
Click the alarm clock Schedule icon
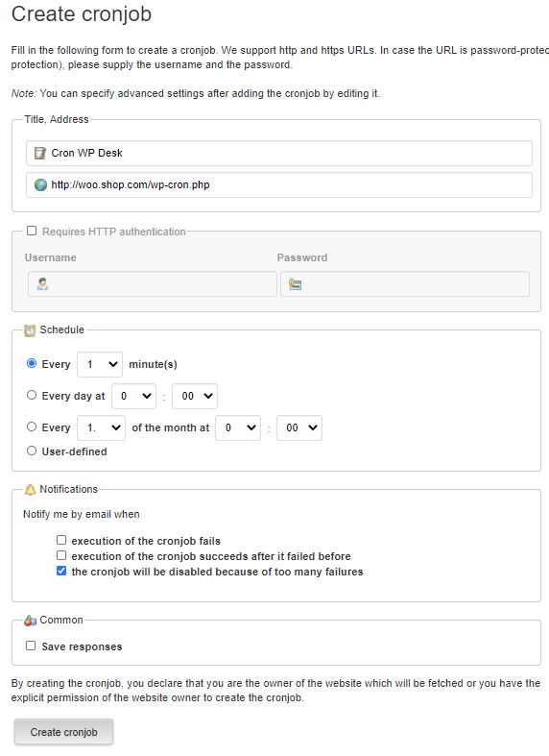(x=30, y=330)
